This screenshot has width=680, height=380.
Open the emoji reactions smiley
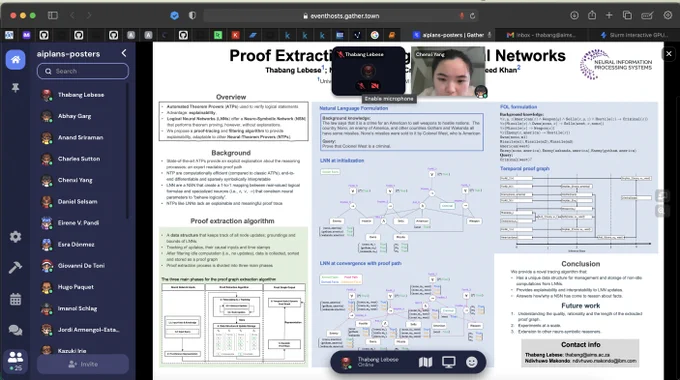click(x=472, y=362)
